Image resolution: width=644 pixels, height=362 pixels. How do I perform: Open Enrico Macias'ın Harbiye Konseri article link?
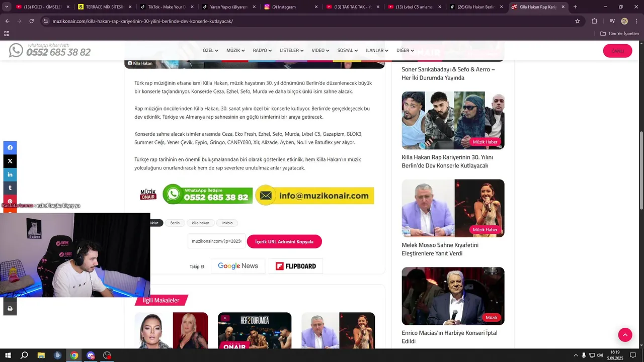tap(449, 337)
